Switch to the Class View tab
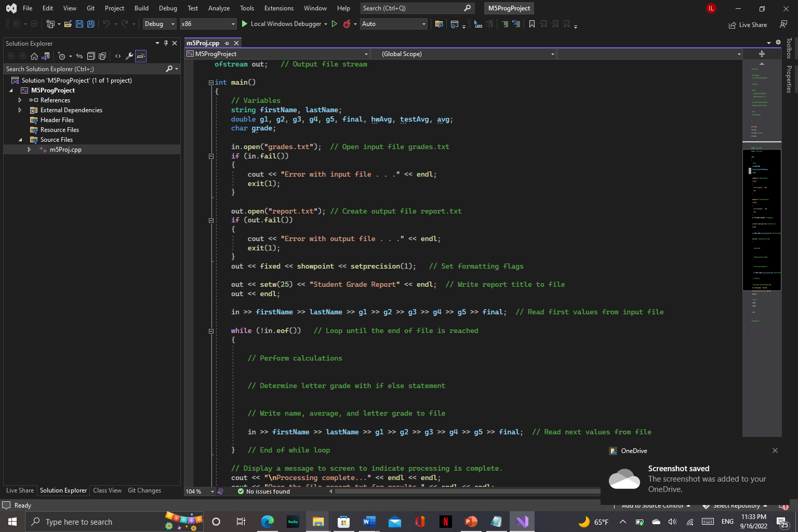The width and height of the screenshot is (798, 532). [x=107, y=490]
